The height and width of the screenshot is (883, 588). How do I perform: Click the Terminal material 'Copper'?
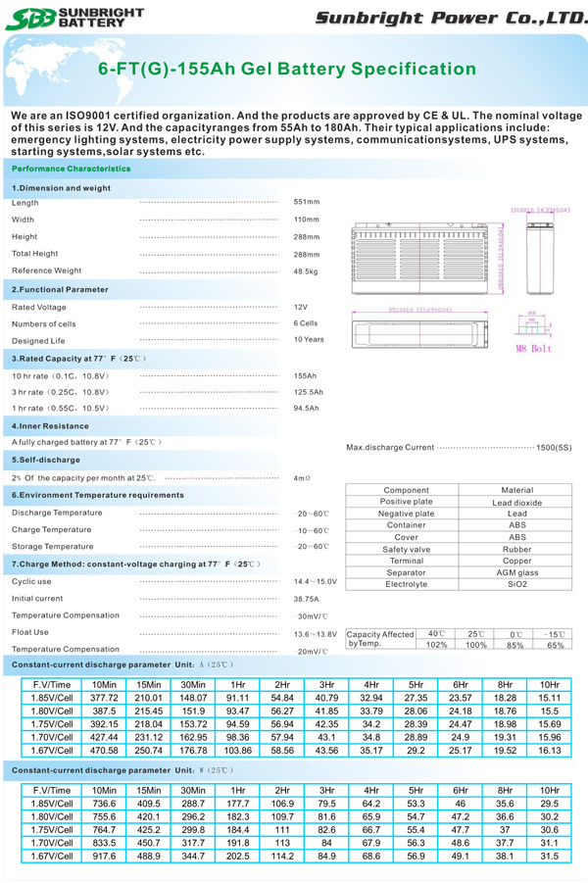[517, 561]
